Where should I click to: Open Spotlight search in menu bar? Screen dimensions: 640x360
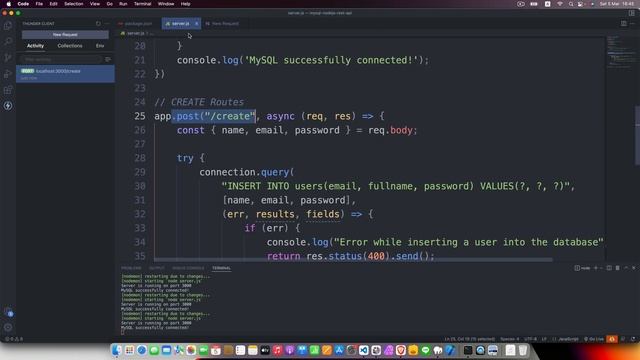(571, 4)
